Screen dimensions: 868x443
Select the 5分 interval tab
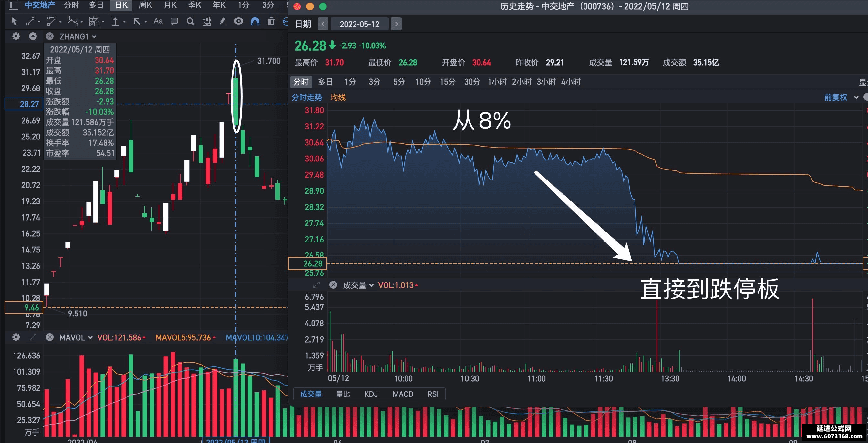click(x=398, y=82)
